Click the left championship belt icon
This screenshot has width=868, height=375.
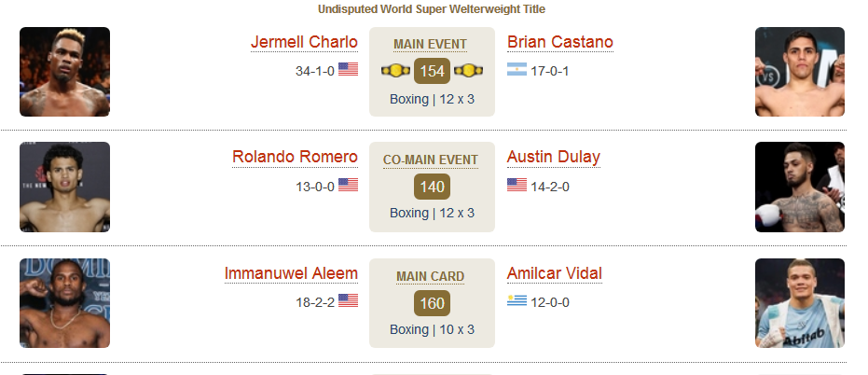(395, 71)
